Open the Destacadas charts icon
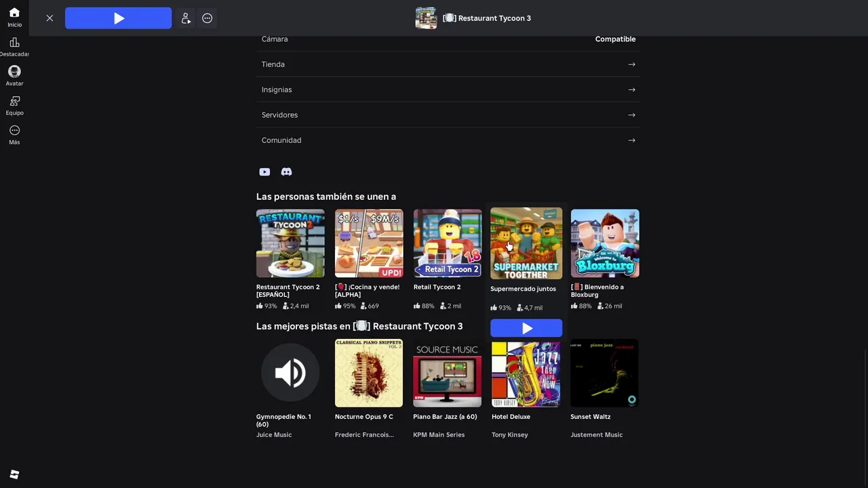The width and height of the screenshot is (868, 488). [x=14, y=42]
